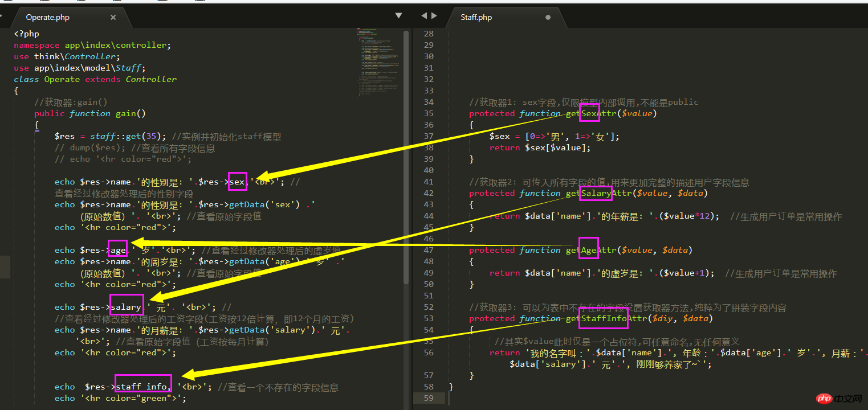Click line number 35 in Staff.php gutter

(x=429, y=113)
